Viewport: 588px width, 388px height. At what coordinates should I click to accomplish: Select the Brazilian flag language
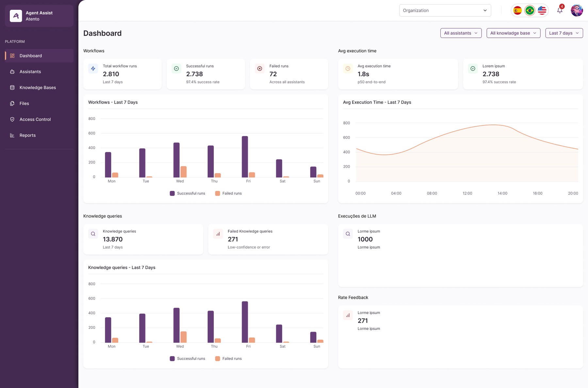(x=530, y=10)
